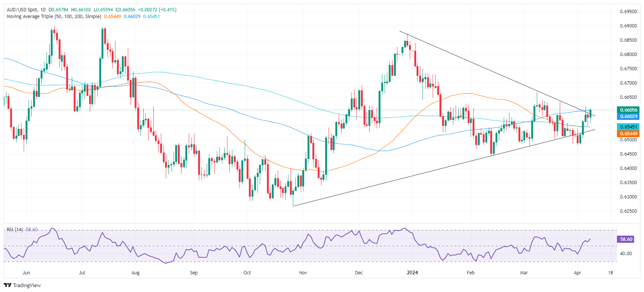
Task: Click the orange 0.65449 value in legend
Action: pos(112,17)
